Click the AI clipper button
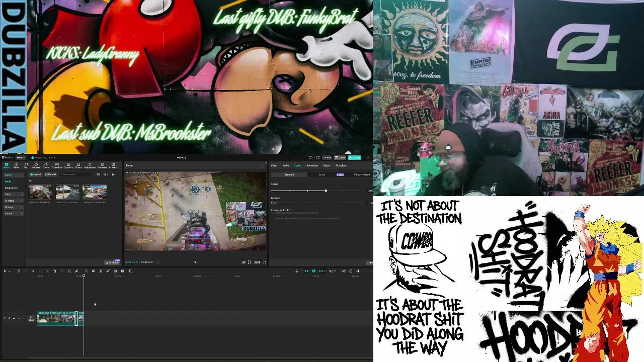Viewport: 644px width, 362px height. (113, 262)
